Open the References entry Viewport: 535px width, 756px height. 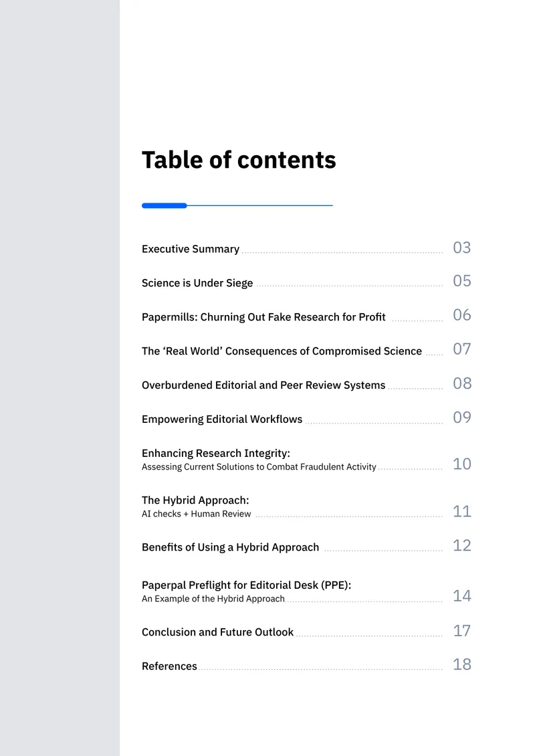(x=169, y=666)
